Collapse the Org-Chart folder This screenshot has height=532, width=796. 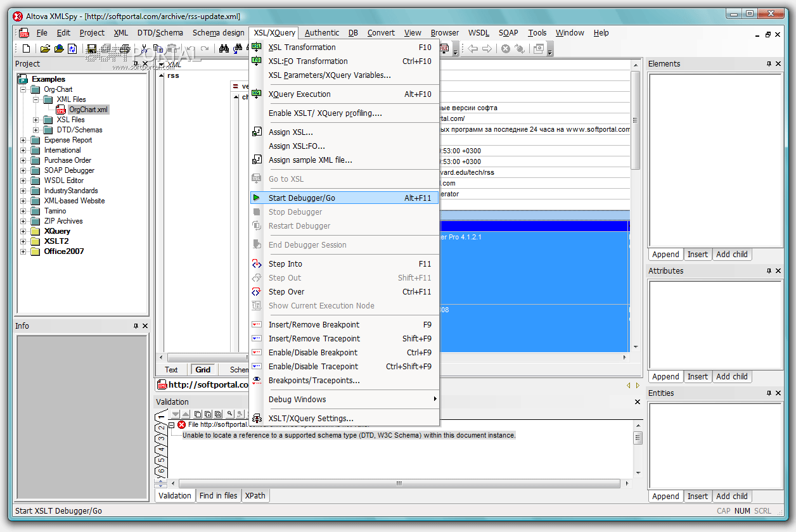(23, 89)
